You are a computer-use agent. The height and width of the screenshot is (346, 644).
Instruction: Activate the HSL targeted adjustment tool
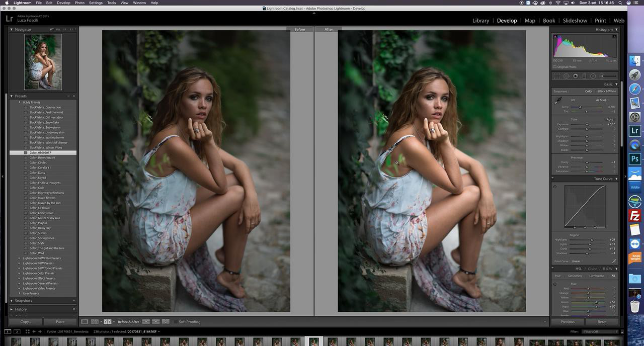[x=555, y=284]
